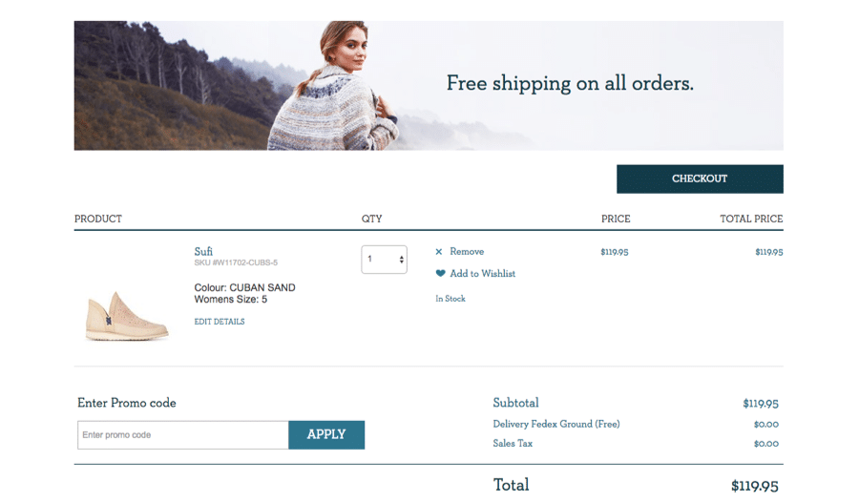
Task: Select the Edit Details link
Action: pos(220,322)
